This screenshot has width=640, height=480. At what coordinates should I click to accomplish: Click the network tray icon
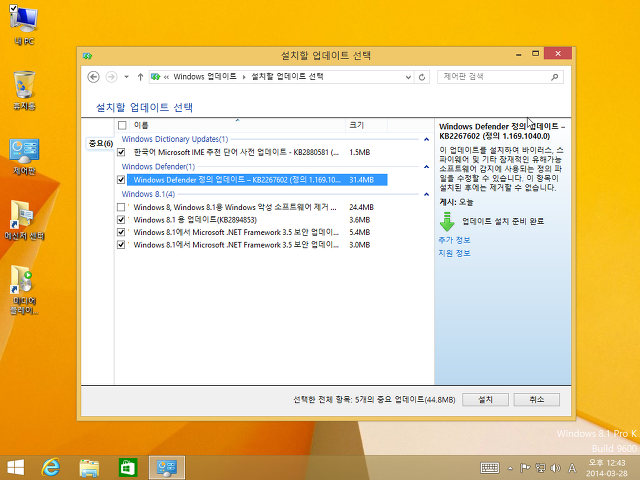[541, 468]
